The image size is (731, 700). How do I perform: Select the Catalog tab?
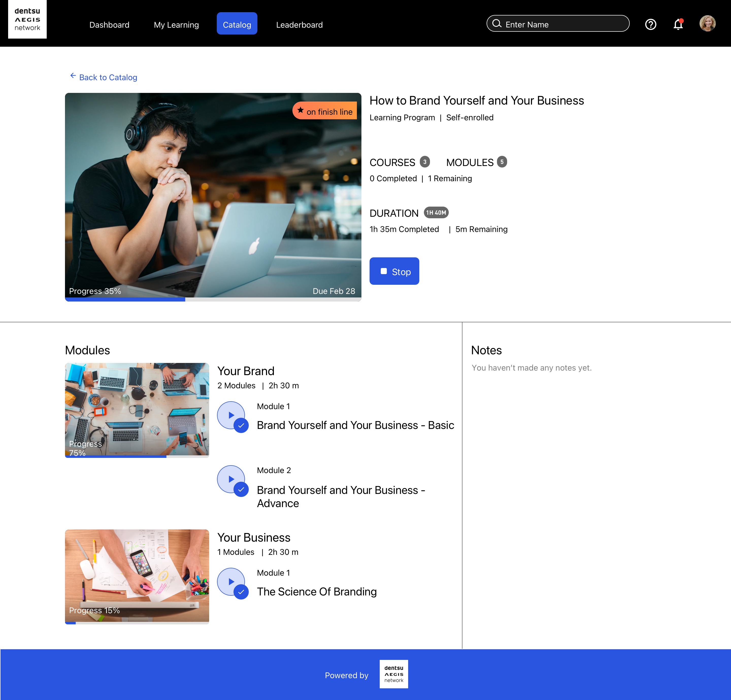click(237, 24)
